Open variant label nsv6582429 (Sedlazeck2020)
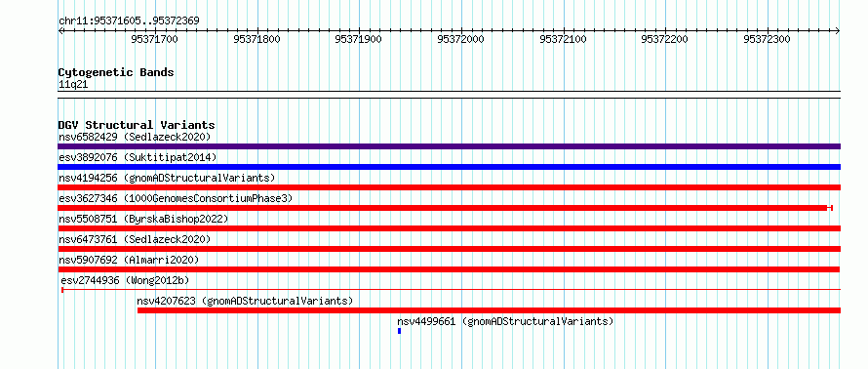The height and width of the screenshot is (369, 868). (135, 137)
